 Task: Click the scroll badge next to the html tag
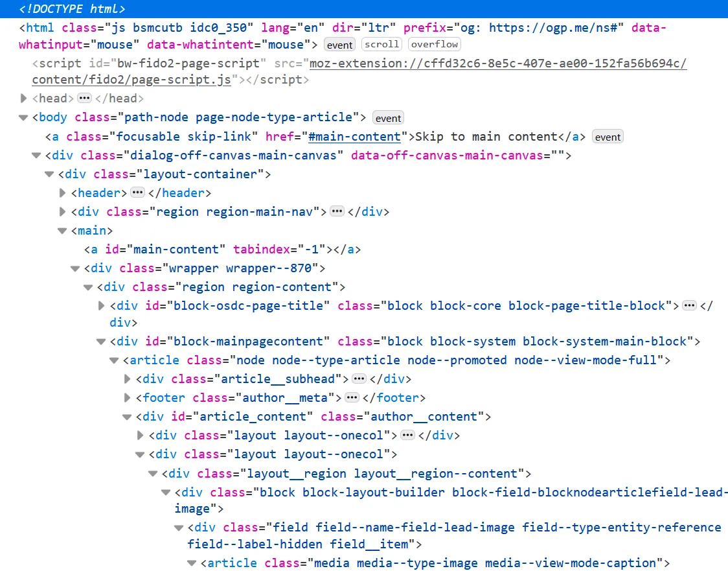pos(381,44)
